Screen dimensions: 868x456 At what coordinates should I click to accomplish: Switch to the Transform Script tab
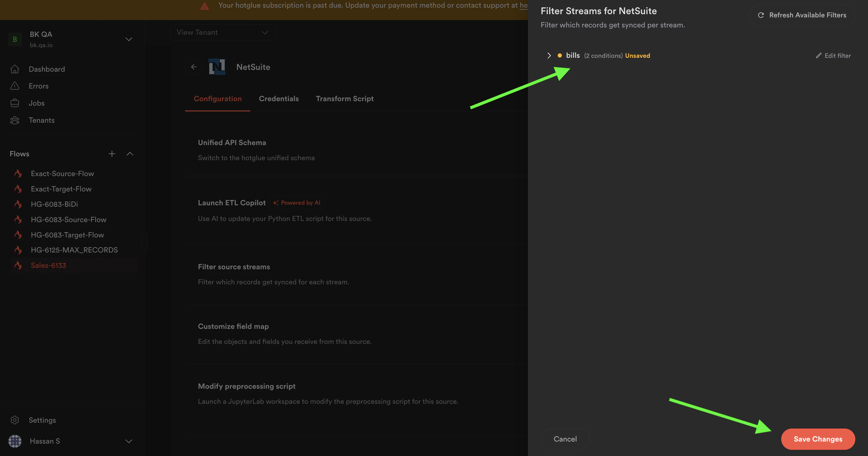(345, 99)
